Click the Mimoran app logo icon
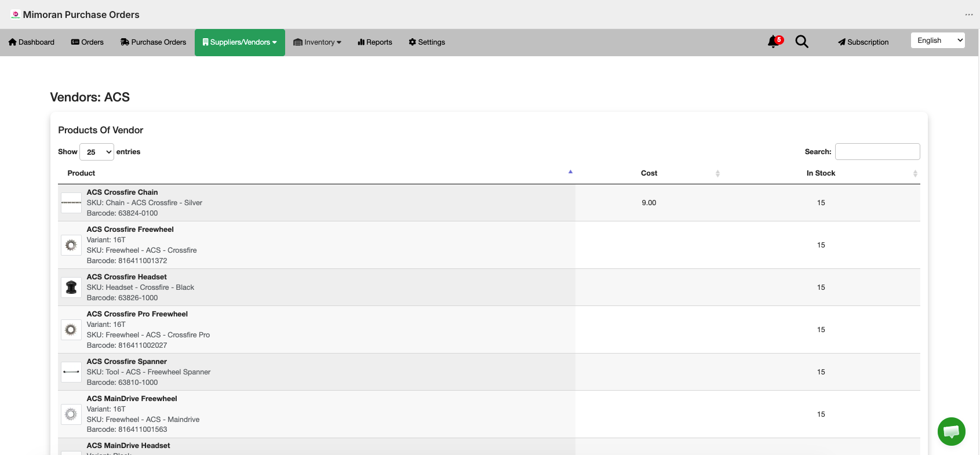 (x=16, y=14)
